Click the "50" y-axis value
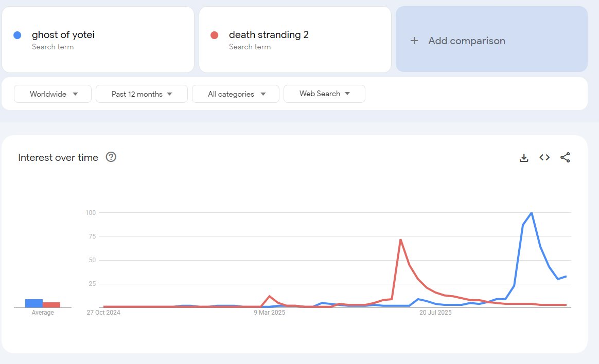 tap(92, 260)
